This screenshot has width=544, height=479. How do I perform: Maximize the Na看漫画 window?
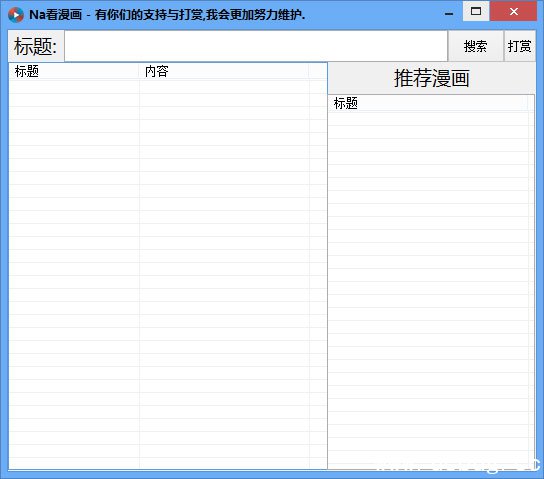pyautogui.click(x=476, y=11)
